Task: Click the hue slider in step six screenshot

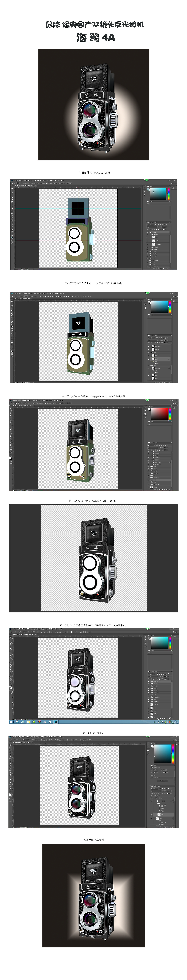Action: pos(173,754)
